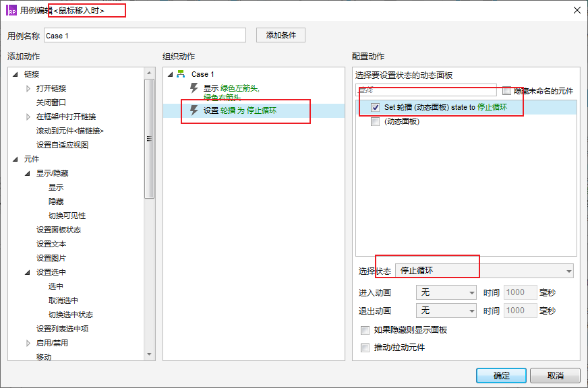588x388 pixels.
Task: Select the 取消选中 action
Action: pyautogui.click(x=63, y=300)
